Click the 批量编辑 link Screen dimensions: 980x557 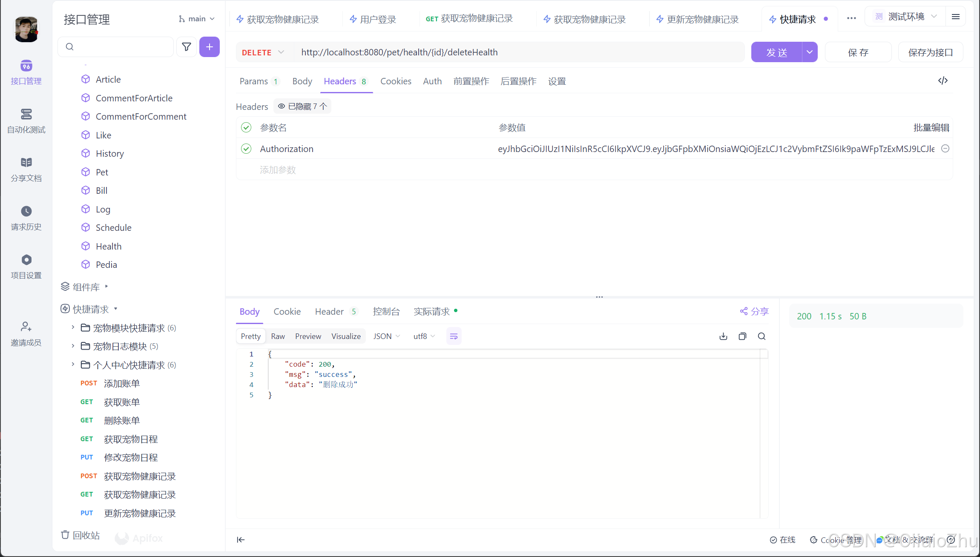coord(931,127)
